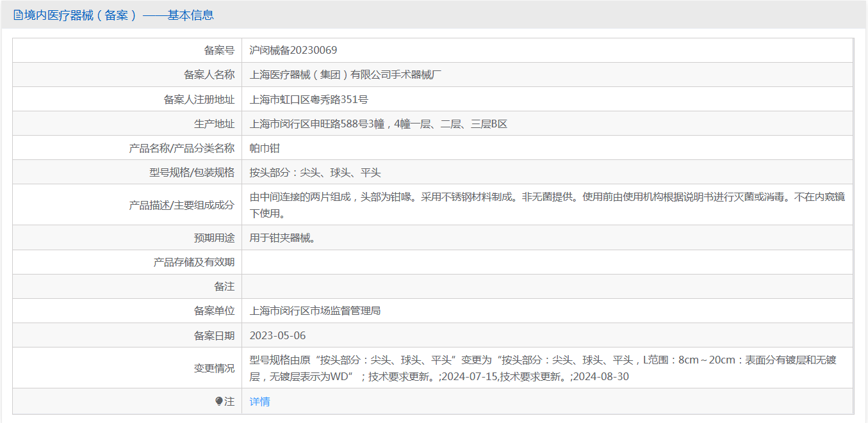This screenshot has height=423, width=868.
Task: Select the 上海市闵行区申旺路588号3幢 production address
Action: pos(379,124)
